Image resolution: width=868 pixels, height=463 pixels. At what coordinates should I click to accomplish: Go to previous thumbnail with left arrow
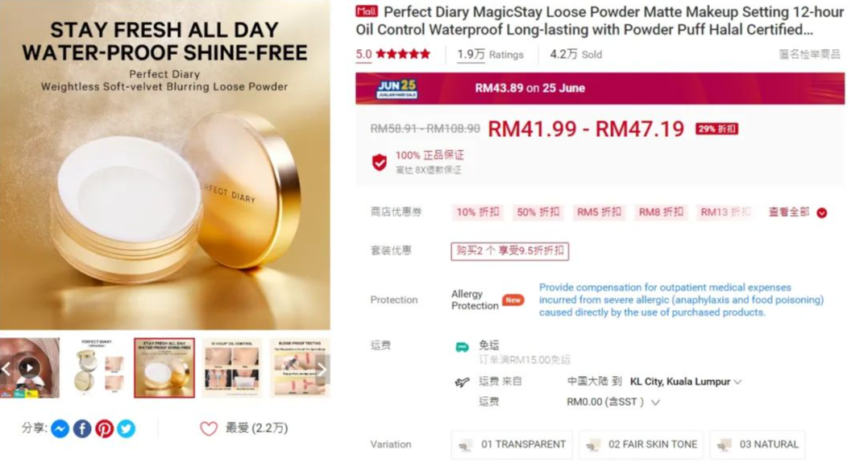pos(6,369)
